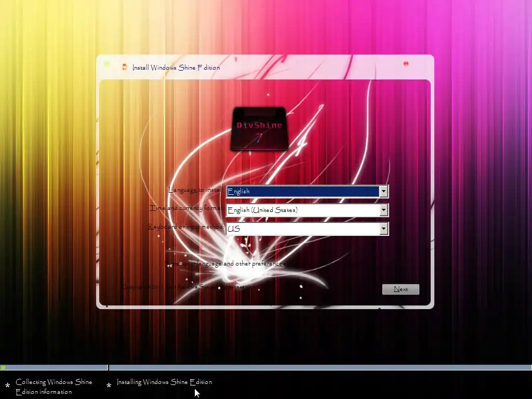Image resolution: width=532 pixels, height=399 pixels.
Task: Open the Language to install dropdown arrow
Action: 383,191
